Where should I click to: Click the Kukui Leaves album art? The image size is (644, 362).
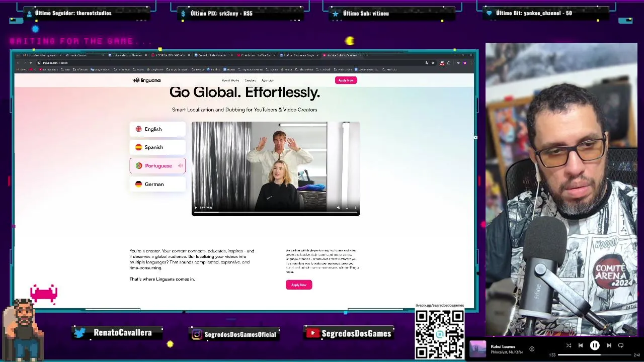point(477,349)
